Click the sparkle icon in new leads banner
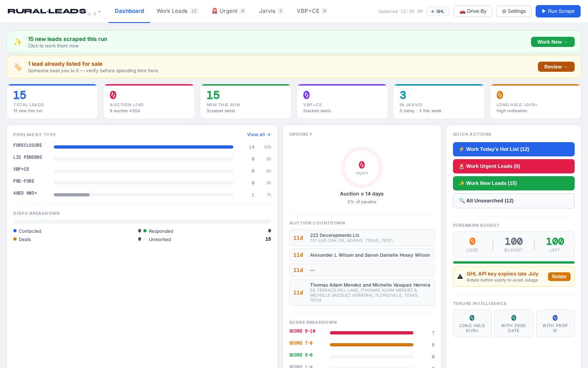The height and width of the screenshot is (368, 588). coord(17,42)
